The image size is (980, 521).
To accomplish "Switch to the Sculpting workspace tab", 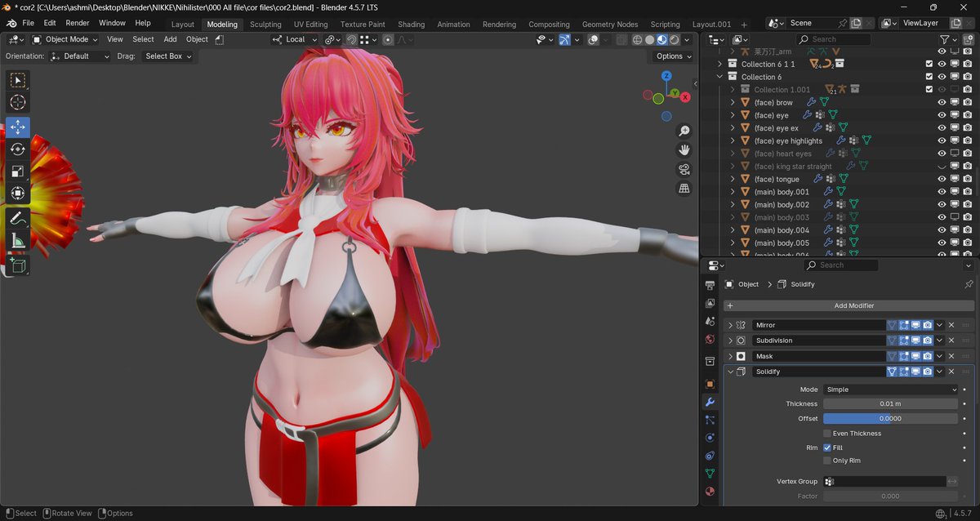I will click(265, 24).
